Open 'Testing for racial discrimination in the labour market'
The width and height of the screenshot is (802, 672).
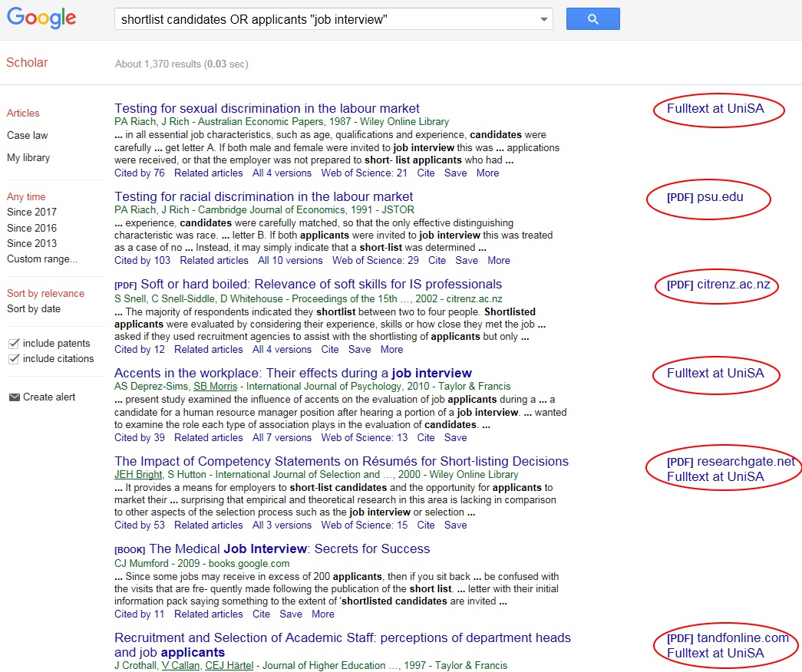[263, 196]
